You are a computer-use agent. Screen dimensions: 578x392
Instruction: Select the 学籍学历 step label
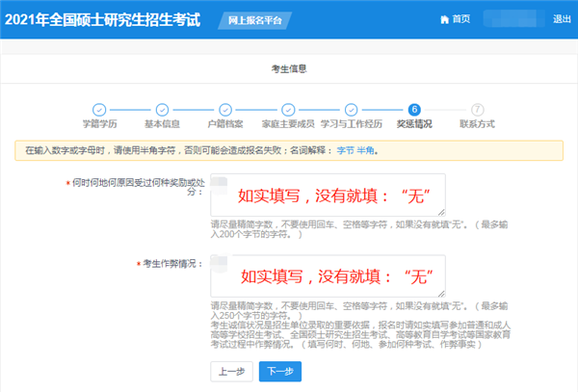point(99,124)
